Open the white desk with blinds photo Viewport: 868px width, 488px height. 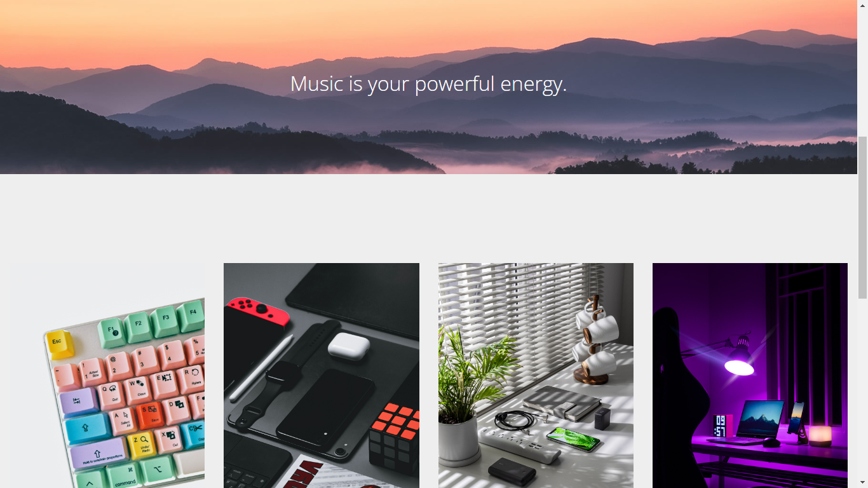pyautogui.click(x=536, y=376)
